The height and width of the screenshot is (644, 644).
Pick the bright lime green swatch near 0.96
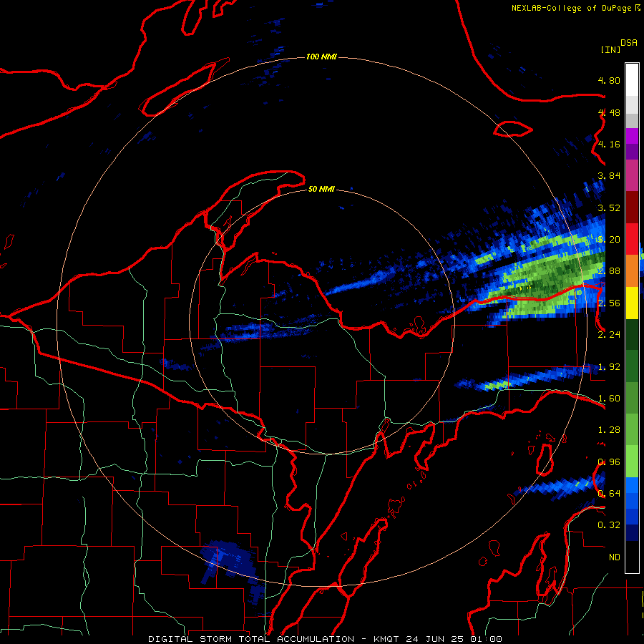(x=632, y=462)
